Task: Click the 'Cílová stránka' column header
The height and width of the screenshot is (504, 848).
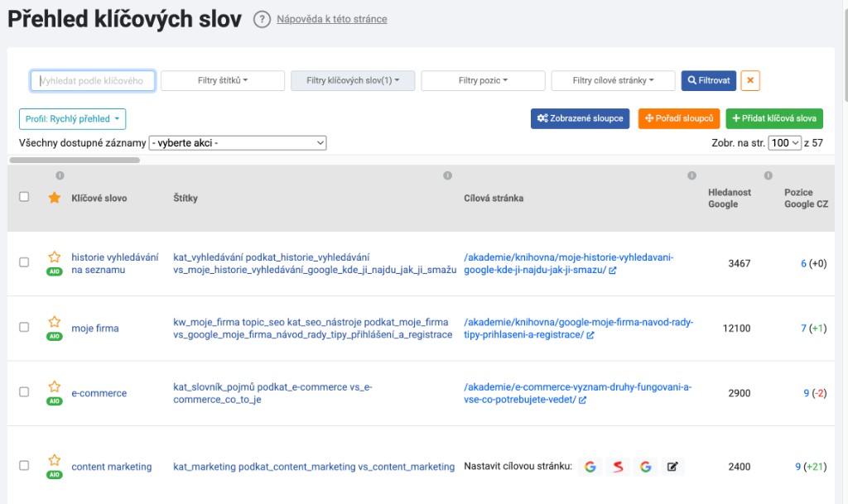Action: coord(494,199)
